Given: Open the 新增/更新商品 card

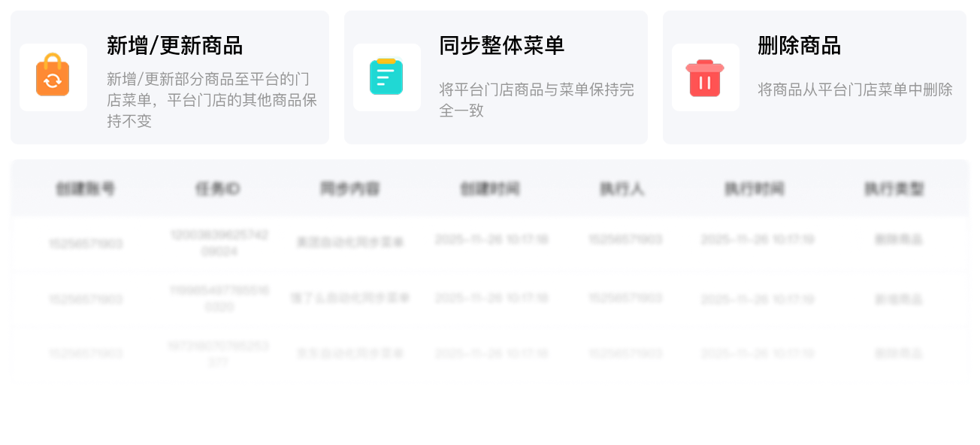Looking at the screenshot, I should (x=170, y=77).
